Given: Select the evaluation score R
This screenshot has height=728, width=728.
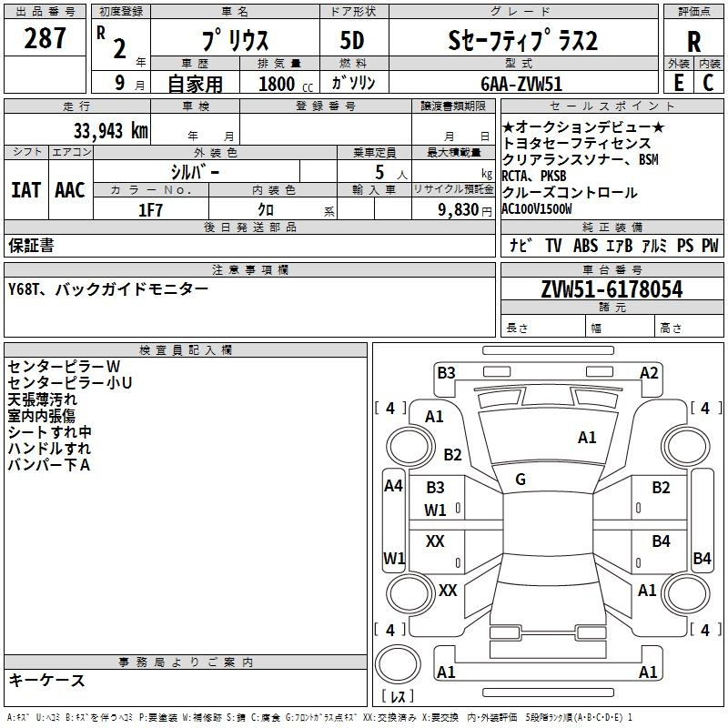Looking at the screenshot, I should [693, 43].
